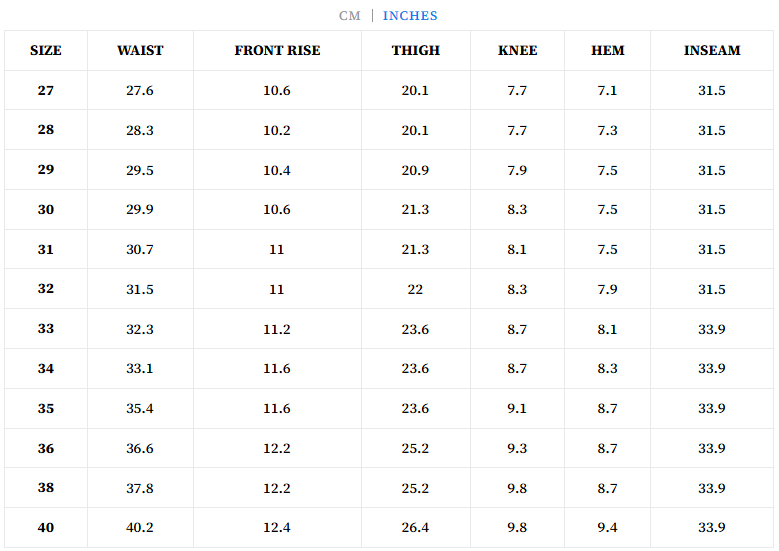Click the INSEAM column header
The height and width of the screenshot is (551, 779).
point(712,51)
